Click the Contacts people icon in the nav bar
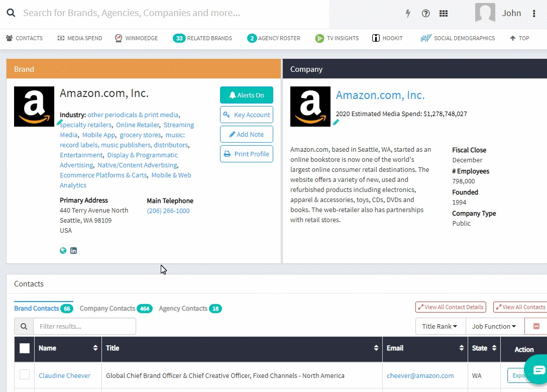This screenshot has height=392, width=547. point(10,38)
